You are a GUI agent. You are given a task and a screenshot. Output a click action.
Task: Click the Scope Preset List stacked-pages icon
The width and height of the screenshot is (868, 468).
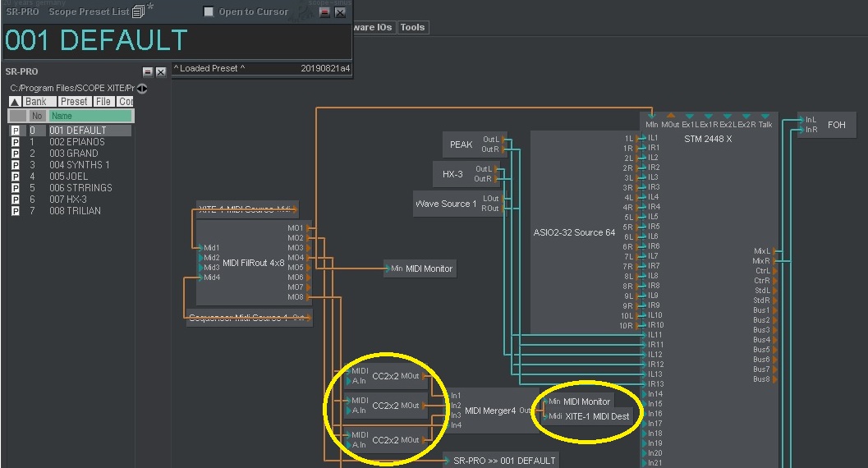pyautogui.click(x=138, y=11)
